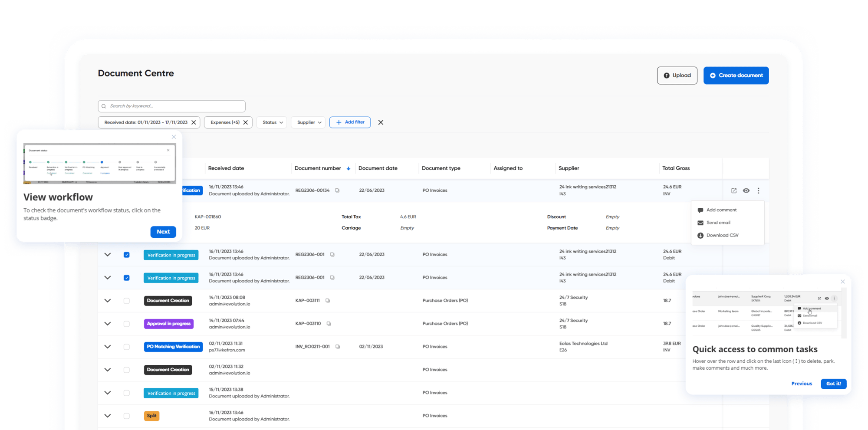Copy document number INV_RO0211-001

pos(338,347)
